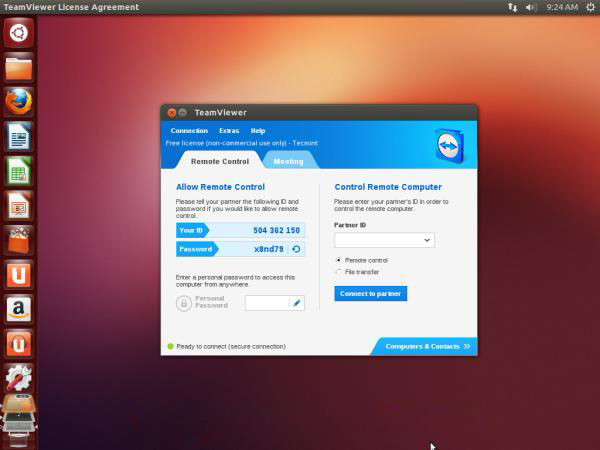Click the Your ID value 504 362 150
Image resolution: width=600 pixels, height=450 pixels.
276,230
